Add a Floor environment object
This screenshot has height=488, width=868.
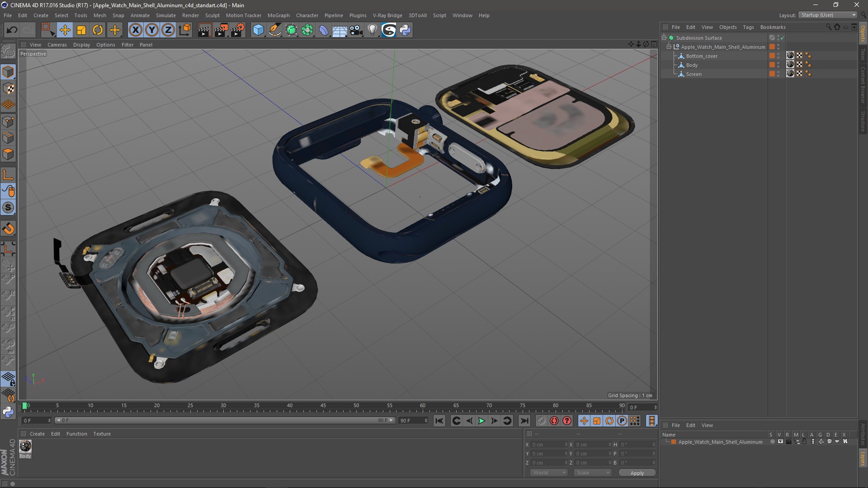pos(340,30)
